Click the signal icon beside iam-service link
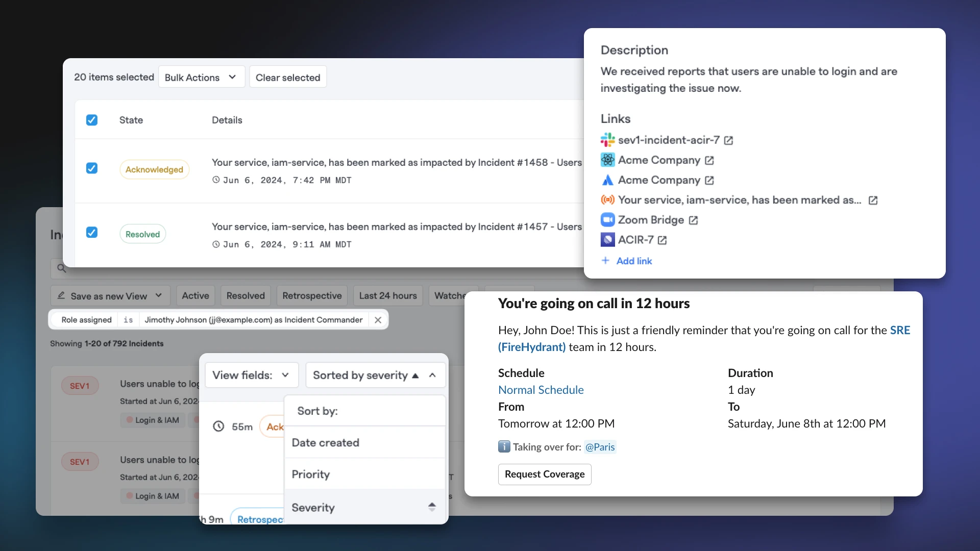 click(607, 200)
